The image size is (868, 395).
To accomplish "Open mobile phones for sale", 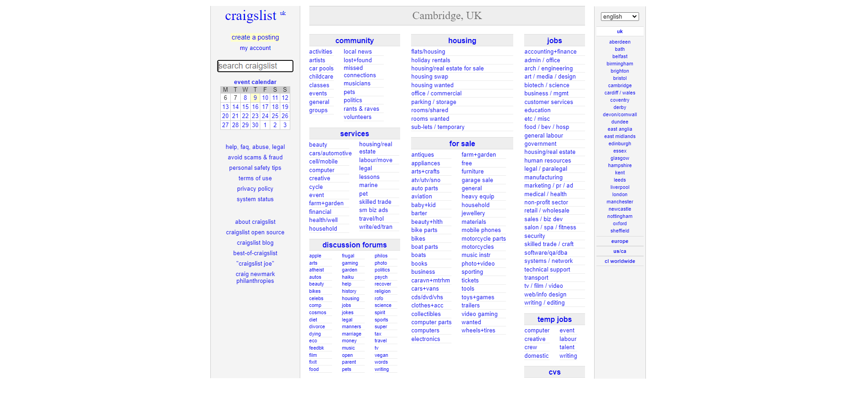I will coord(481,230).
